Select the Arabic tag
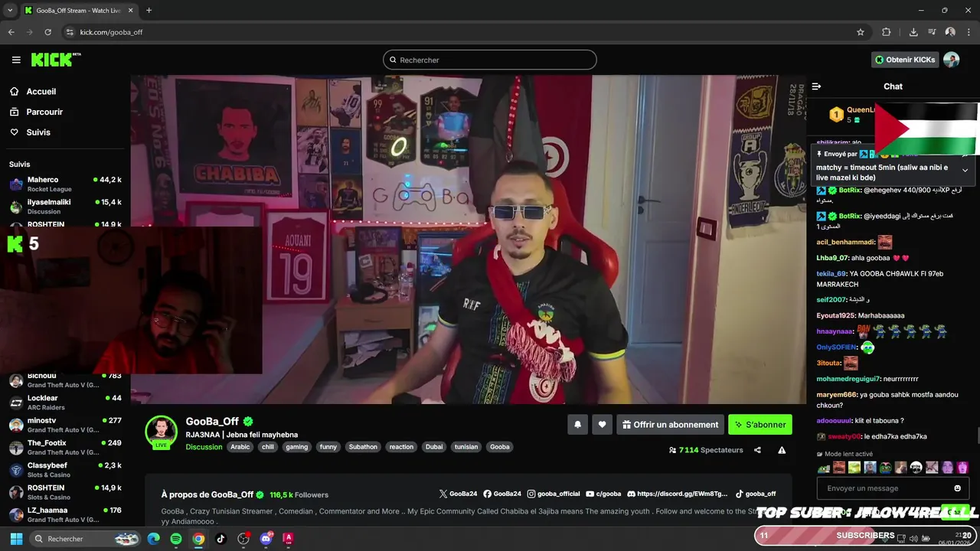The height and width of the screenshot is (551, 980). coord(240,447)
